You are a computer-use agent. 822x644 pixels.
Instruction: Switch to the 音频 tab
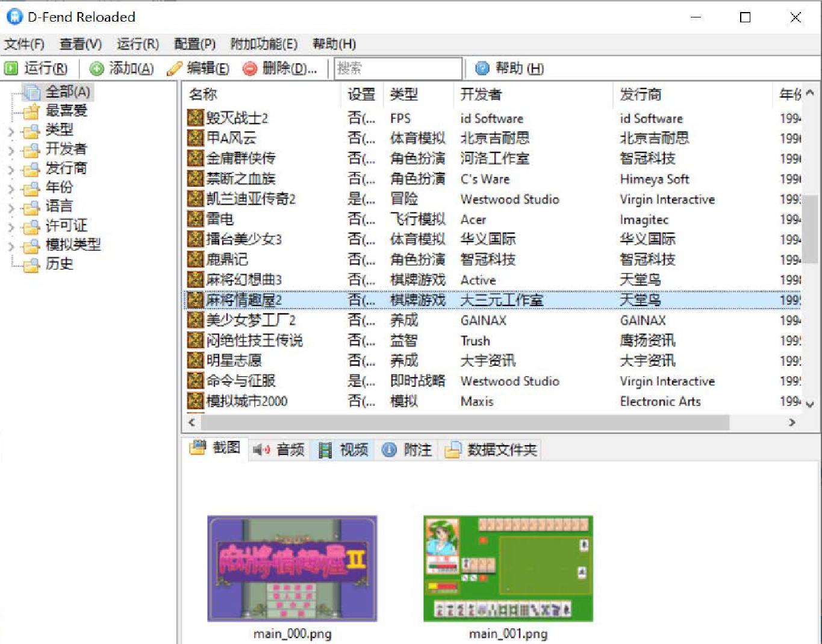279,449
